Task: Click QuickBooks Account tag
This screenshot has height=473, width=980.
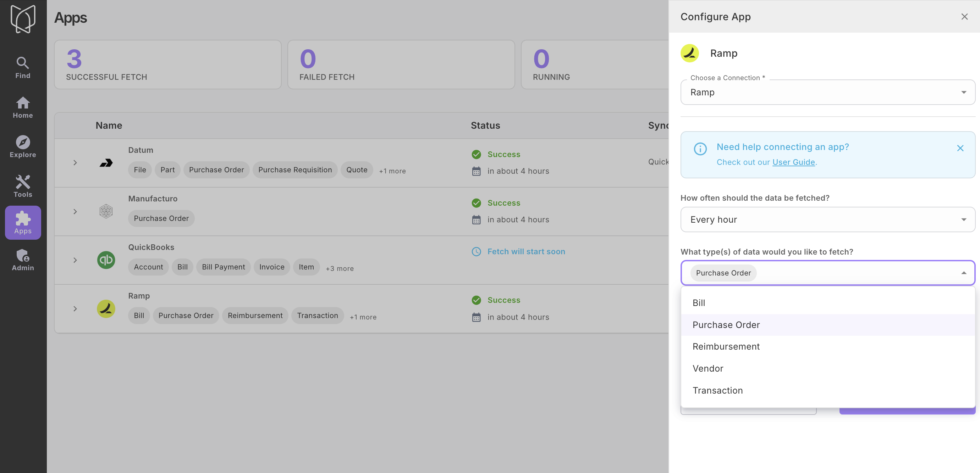Action: click(x=148, y=267)
